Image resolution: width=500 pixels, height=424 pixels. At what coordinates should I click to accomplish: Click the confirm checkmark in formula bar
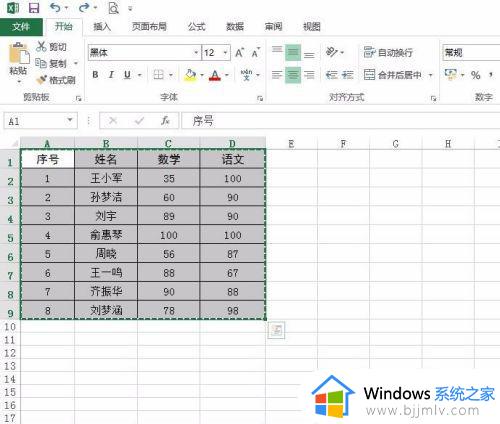pos(139,120)
